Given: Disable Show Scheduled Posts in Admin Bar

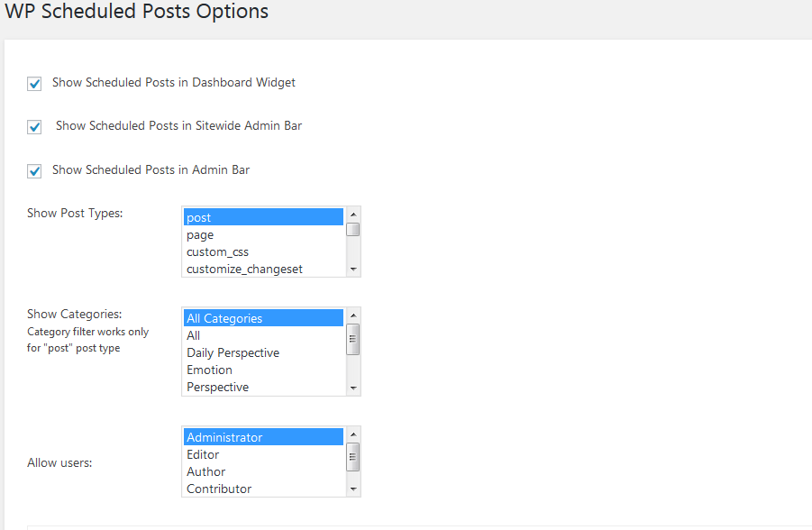Looking at the screenshot, I should pyautogui.click(x=34, y=171).
